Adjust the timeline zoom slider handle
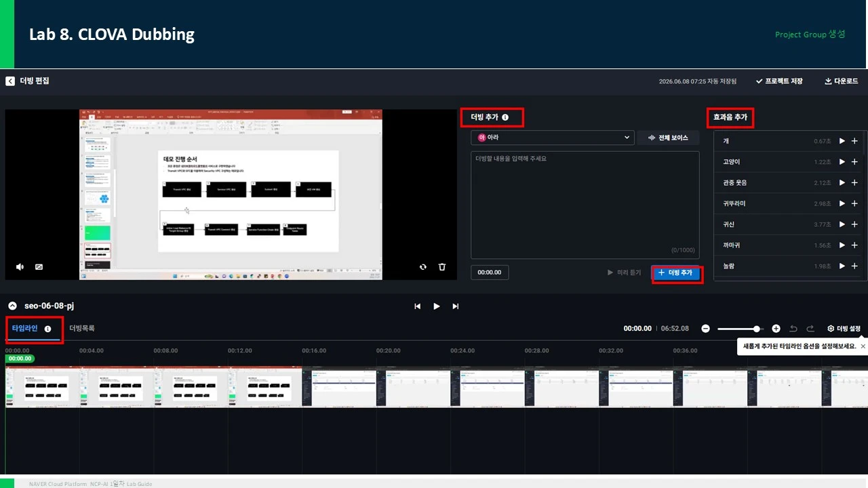Image resolution: width=868 pixels, height=488 pixels. click(x=757, y=329)
